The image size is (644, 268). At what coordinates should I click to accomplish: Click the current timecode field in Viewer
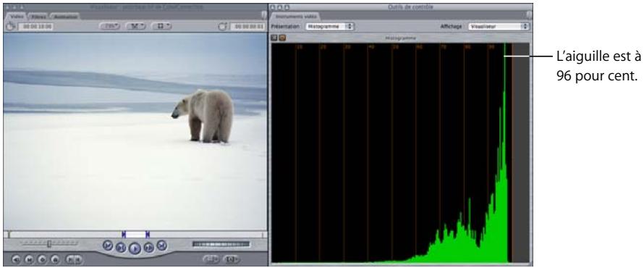pos(247,26)
